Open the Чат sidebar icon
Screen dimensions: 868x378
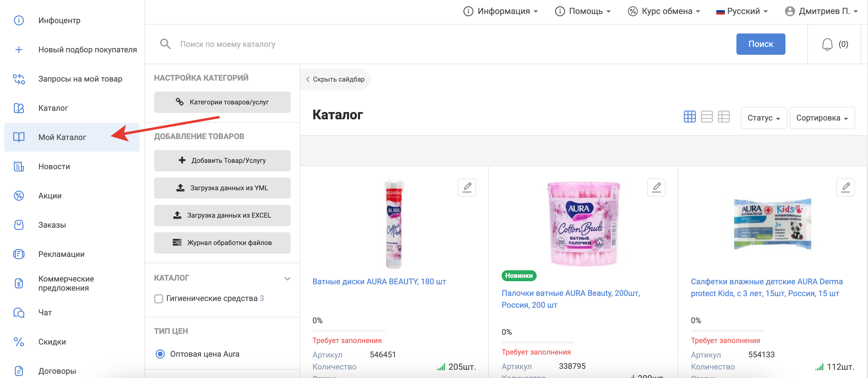[19, 313]
